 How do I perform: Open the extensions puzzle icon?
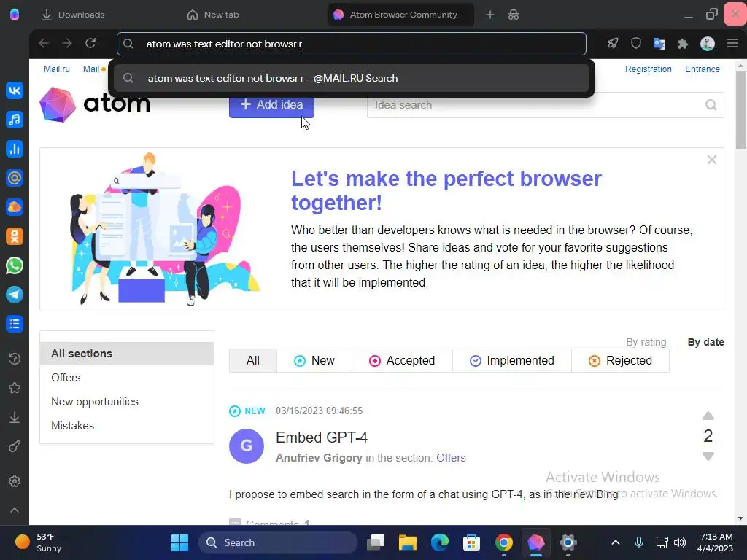[x=683, y=44]
